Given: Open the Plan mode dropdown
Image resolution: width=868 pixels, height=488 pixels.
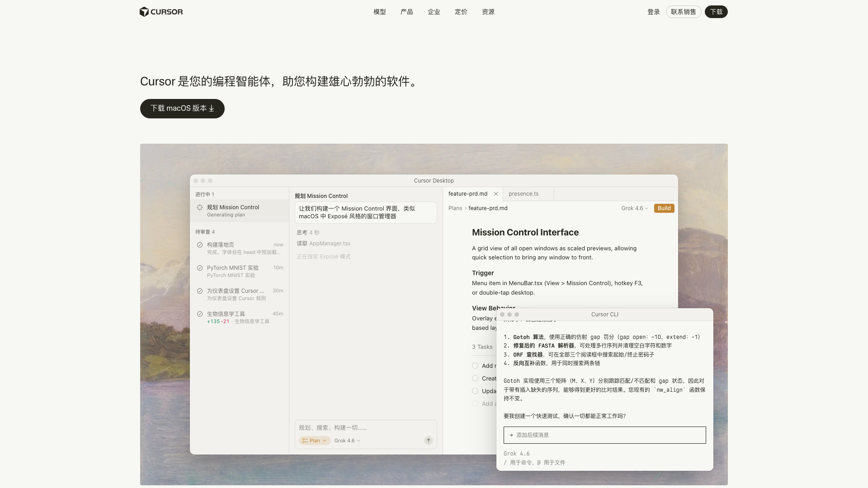Looking at the screenshot, I should coord(315,441).
